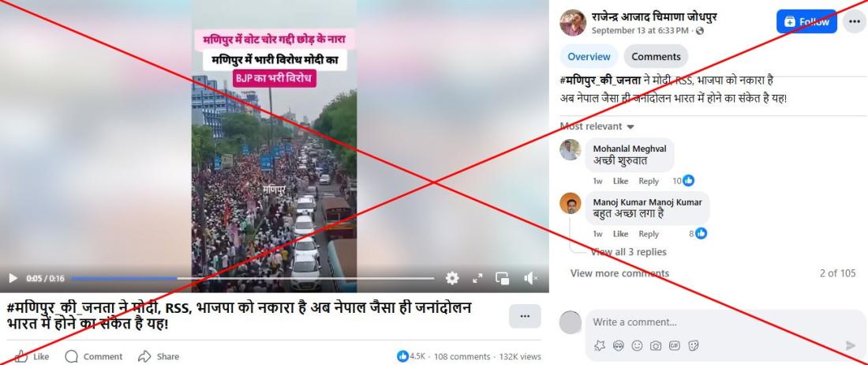Viewport: 868px width, 365px height.
Task: Play the video with play button
Action: tap(13, 278)
